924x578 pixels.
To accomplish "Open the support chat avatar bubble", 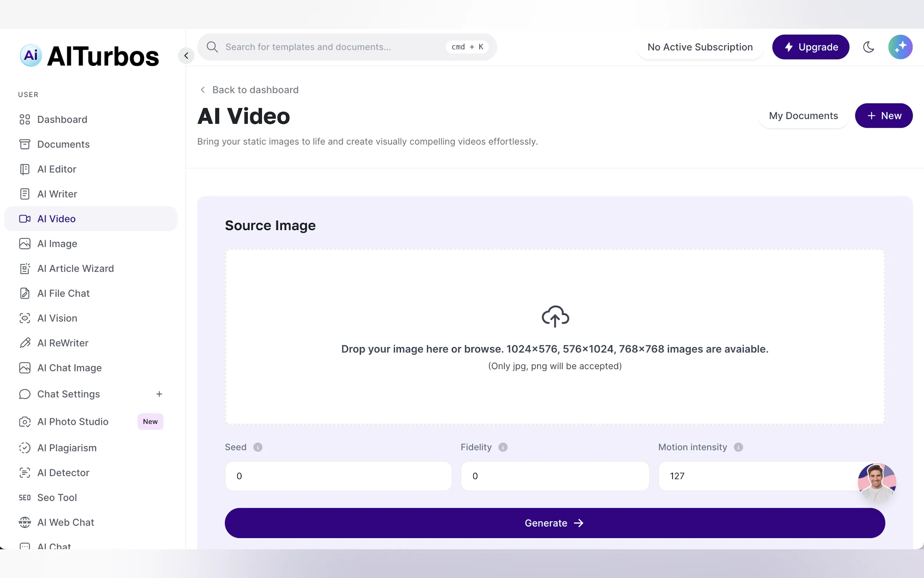I will pyautogui.click(x=877, y=482).
